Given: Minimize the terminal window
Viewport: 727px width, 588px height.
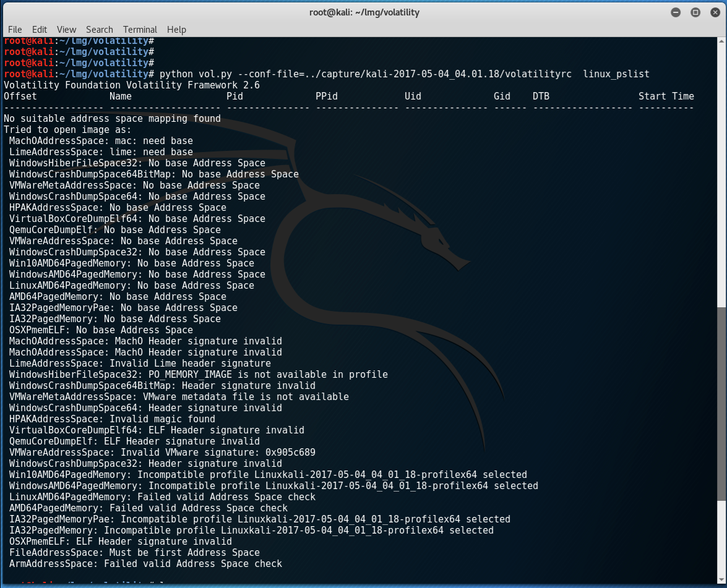Looking at the screenshot, I should [676, 12].
